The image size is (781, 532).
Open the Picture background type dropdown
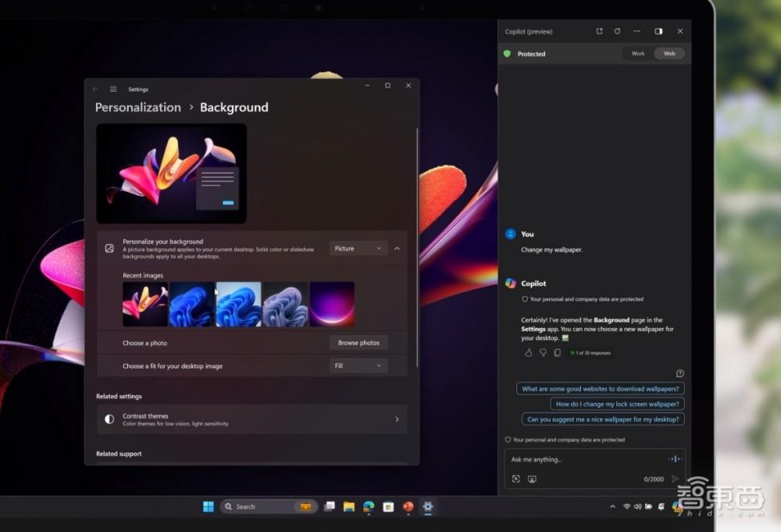(358, 248)
